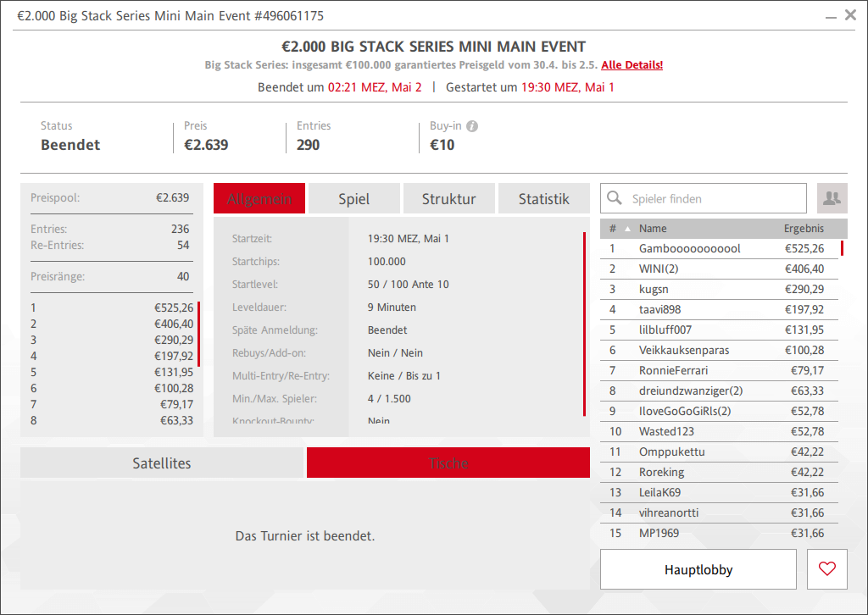Viewport: 868px width, 615px height.
Task: Select player vihreanortti row
Action: pyautogui.click(x=719, y=512)
